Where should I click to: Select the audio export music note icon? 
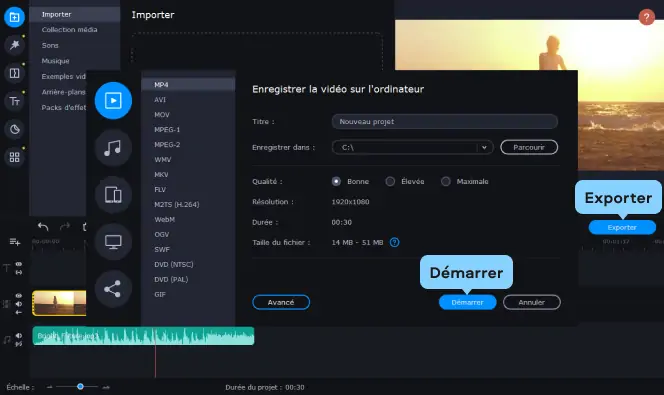click(113, 148)
